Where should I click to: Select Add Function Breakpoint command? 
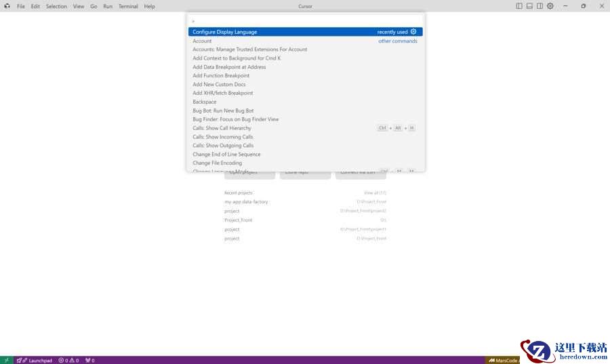pyautogui.click(x=306, y=75)
